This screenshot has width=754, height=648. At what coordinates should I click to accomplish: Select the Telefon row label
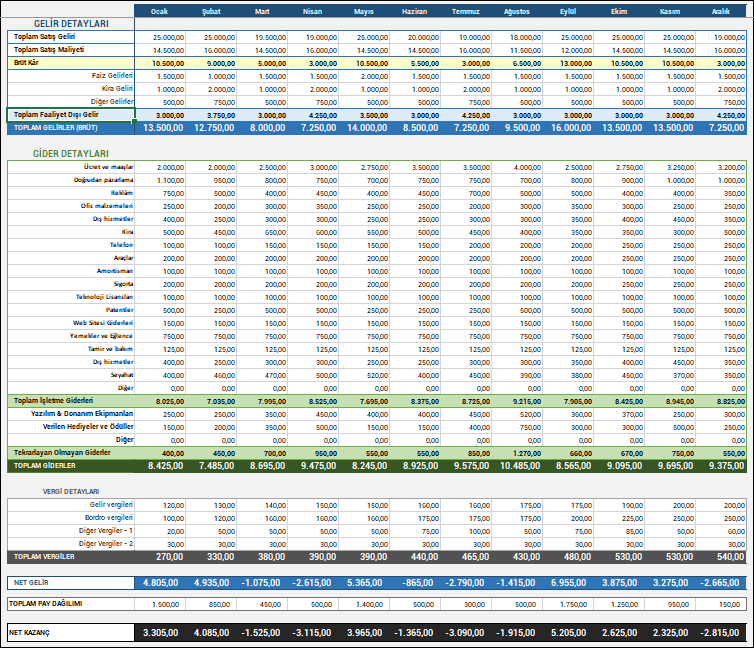121,245
